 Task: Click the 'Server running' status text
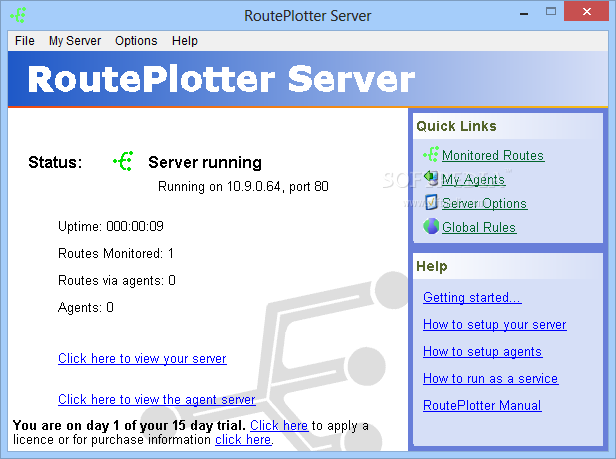click(205, 163)
